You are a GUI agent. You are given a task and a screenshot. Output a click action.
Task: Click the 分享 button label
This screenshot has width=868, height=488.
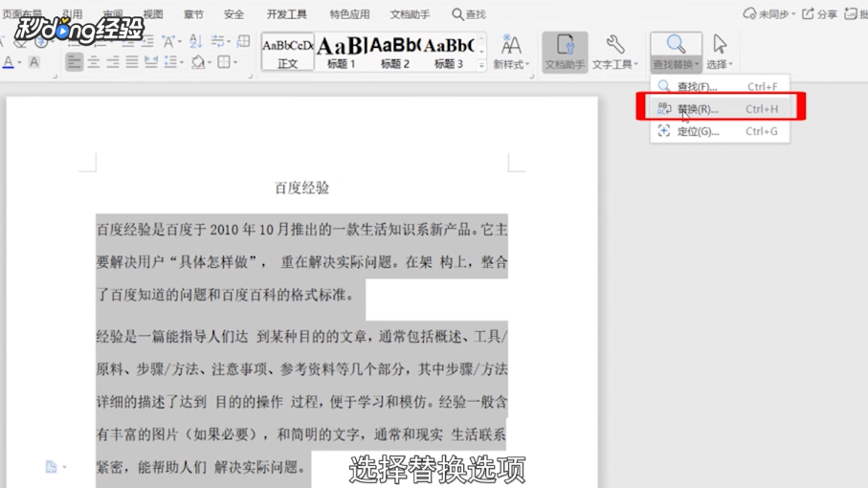pos(827,14)
